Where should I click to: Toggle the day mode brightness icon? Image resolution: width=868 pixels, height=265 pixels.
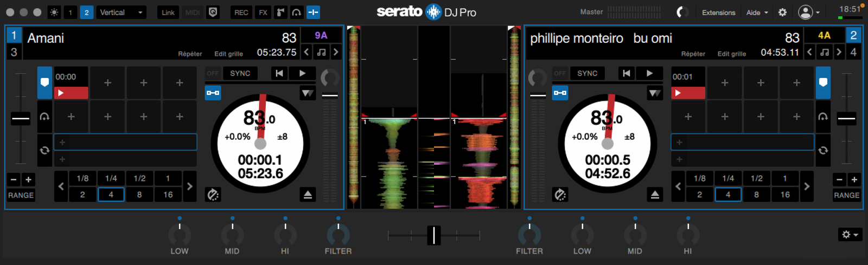click(x=54, y=12)
